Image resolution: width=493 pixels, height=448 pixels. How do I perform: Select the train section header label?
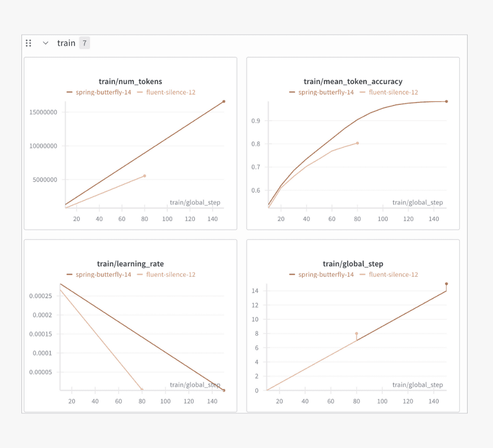point(66,43)
